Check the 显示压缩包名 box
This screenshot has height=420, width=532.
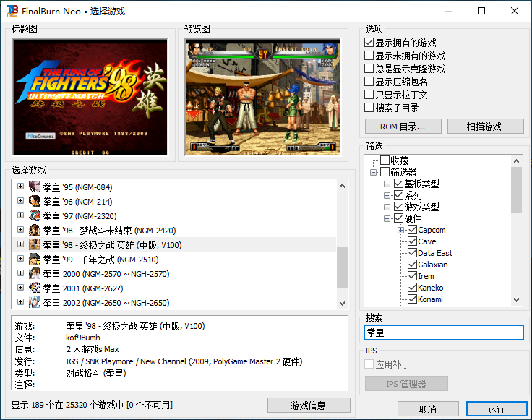pos(369,82)
